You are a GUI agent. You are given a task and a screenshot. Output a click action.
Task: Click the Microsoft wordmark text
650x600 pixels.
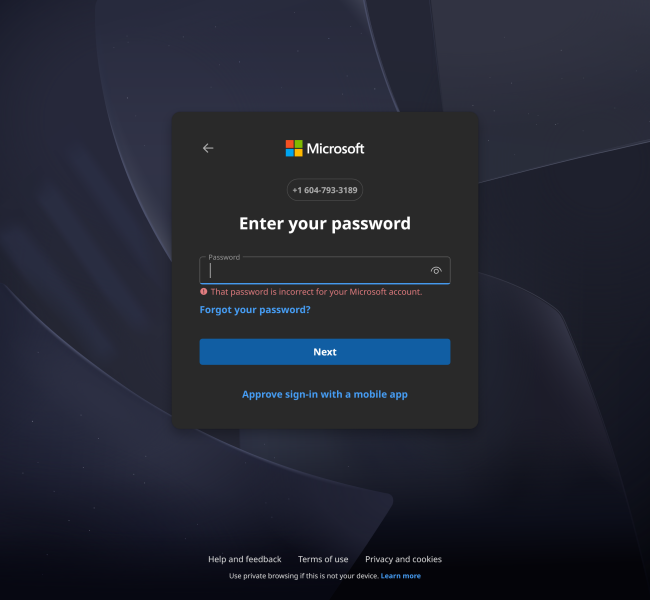click(335, 148)
